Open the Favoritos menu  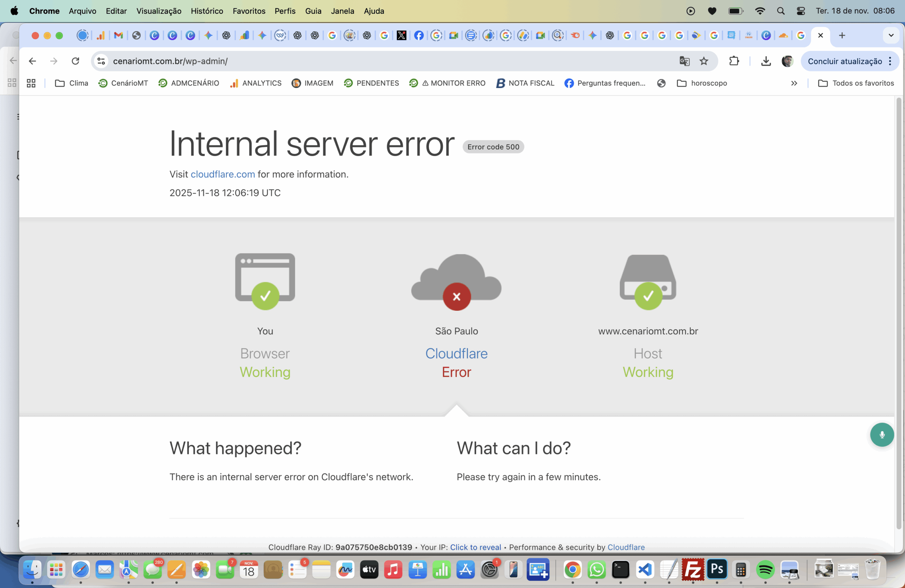pos(249,11)
